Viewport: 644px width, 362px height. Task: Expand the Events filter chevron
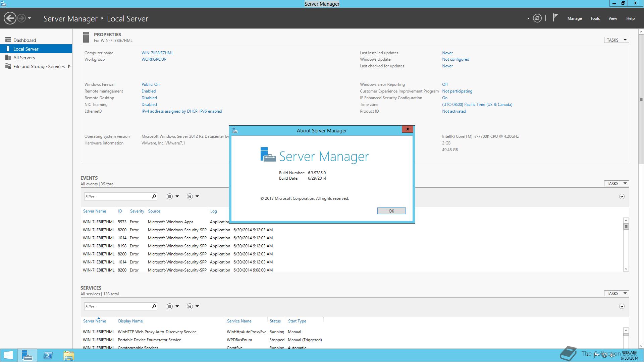(622, 196)
